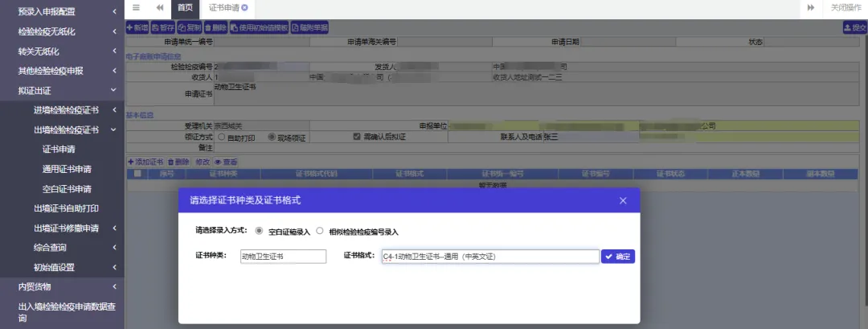Click the 复制 copy button
The width and height of the screenshot is (868, 329).
[190, 27]
